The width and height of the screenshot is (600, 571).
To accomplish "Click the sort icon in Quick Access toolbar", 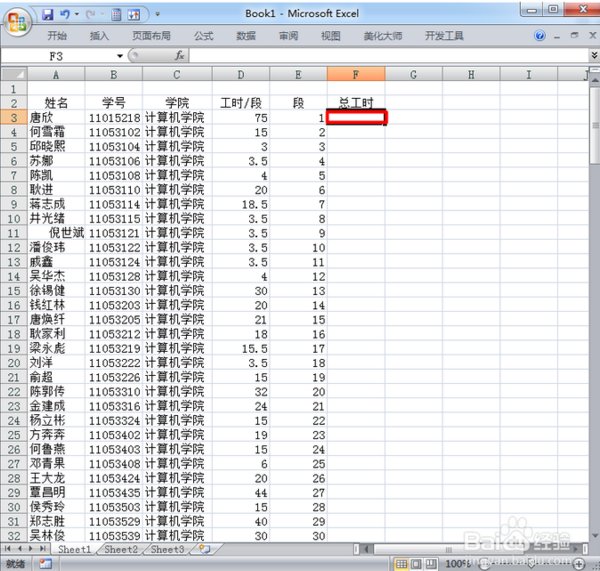I will click(134, 15).
